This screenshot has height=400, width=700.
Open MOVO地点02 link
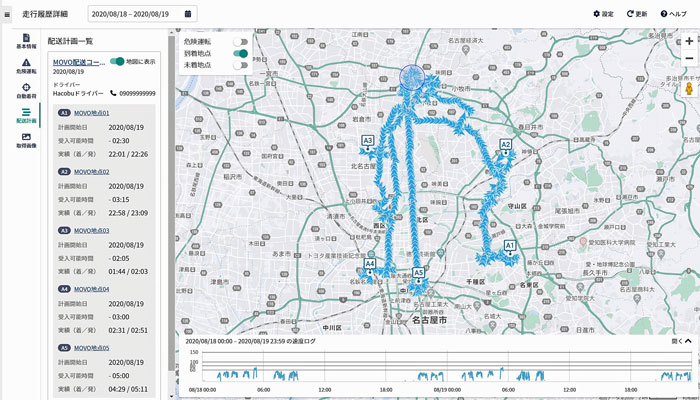click(92, 171)
